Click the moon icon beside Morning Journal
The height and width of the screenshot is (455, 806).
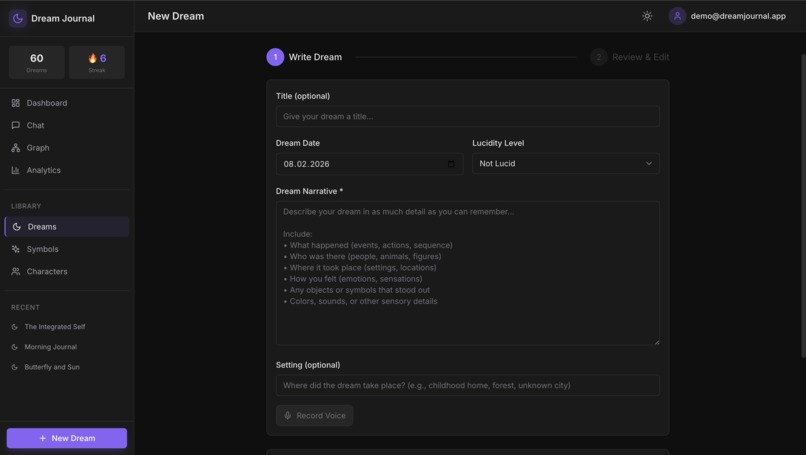coord(14,347)
